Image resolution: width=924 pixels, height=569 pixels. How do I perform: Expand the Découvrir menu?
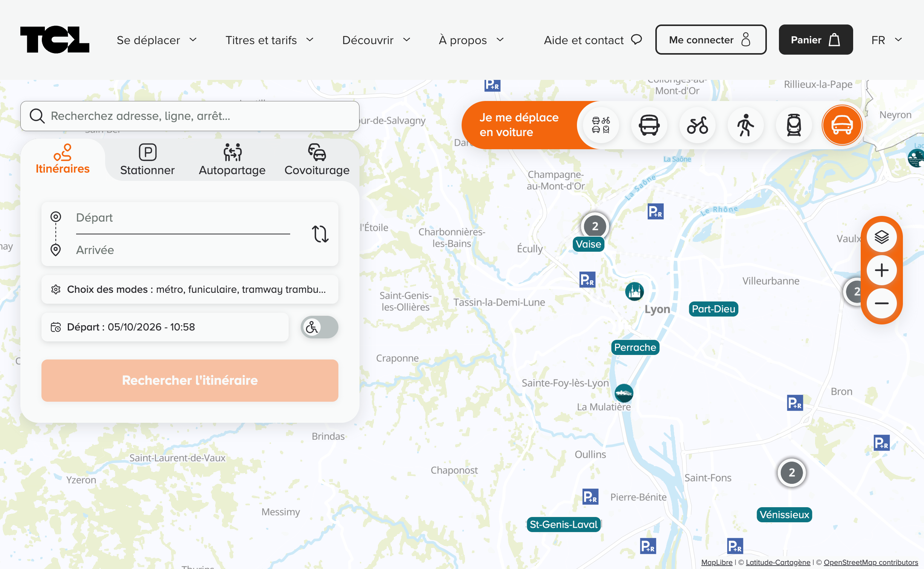376,40
